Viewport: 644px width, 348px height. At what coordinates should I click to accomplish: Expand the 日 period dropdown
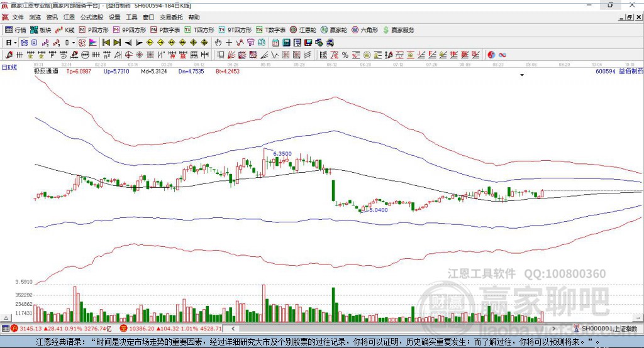[15, 43]
